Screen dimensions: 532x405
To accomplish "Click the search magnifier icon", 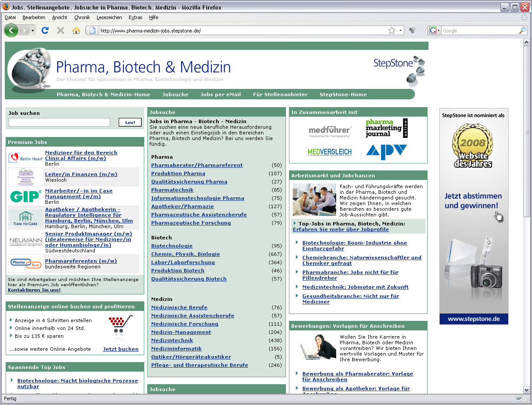I will click(522, 31).
